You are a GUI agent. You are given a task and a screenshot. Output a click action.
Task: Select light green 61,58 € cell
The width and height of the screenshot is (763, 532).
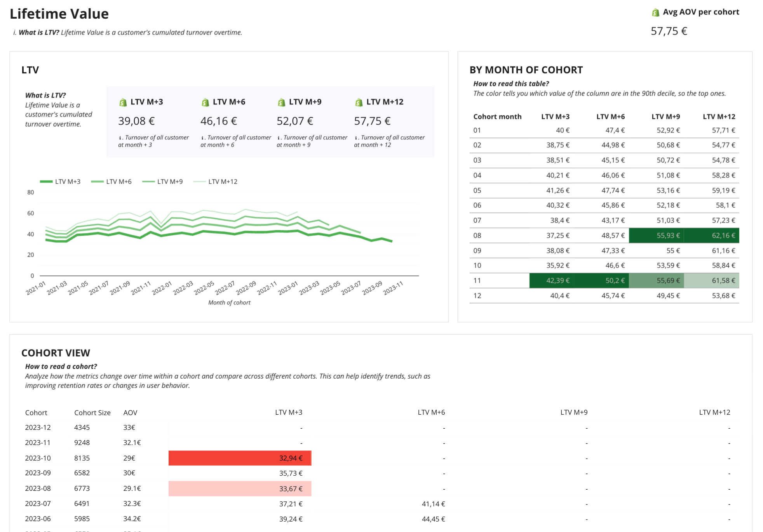tap(711, 280)
